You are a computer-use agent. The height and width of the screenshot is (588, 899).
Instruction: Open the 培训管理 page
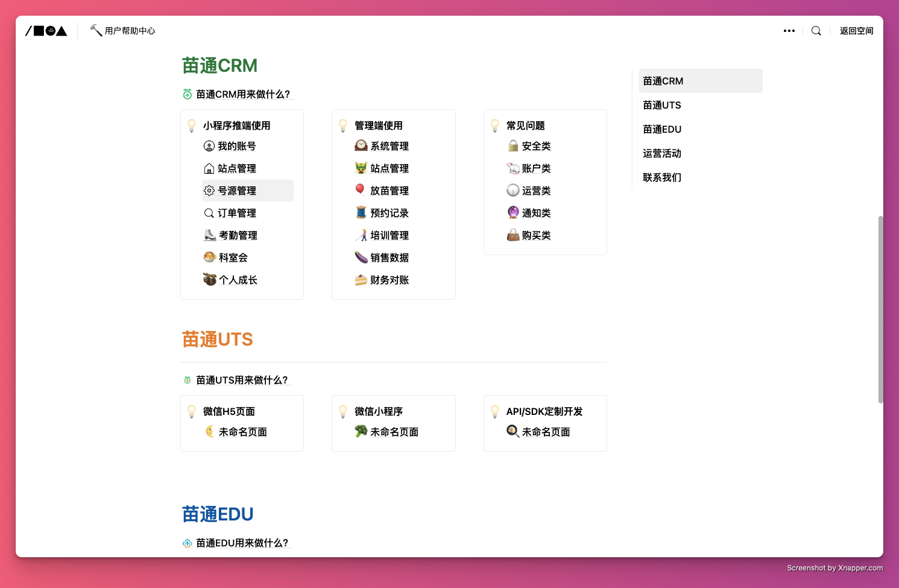point(390,235)
